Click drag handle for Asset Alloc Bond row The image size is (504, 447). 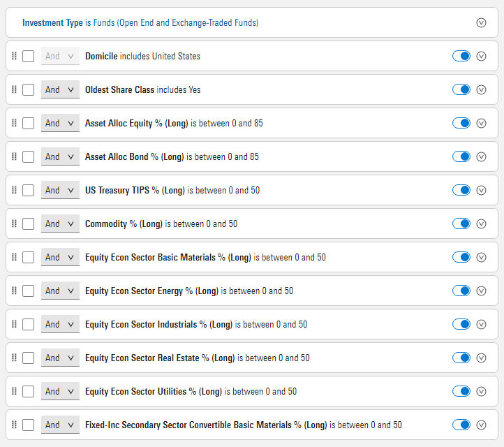14,156
